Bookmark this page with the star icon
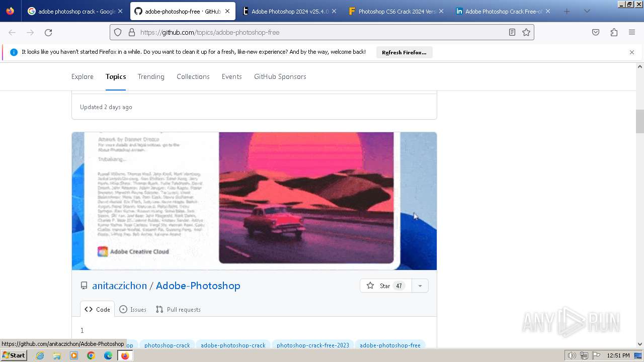Screen dimensions: 644x362 (526, 32)
